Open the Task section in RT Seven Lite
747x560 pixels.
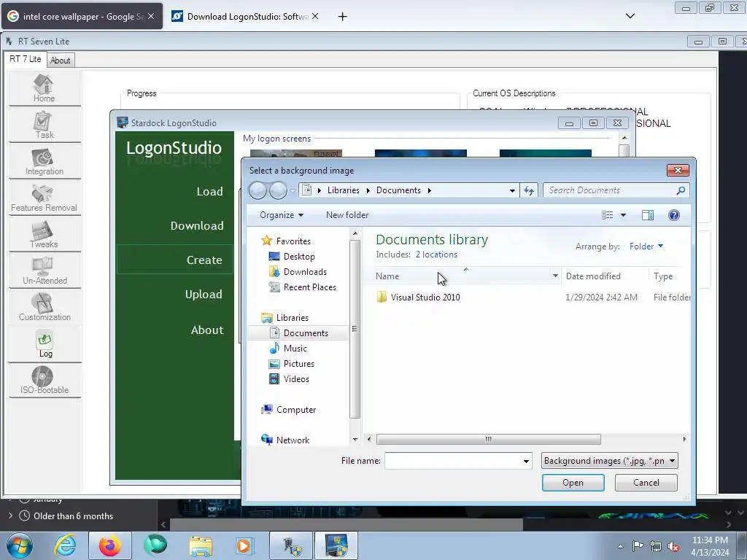pyautogui.click(x=44, y=125)
